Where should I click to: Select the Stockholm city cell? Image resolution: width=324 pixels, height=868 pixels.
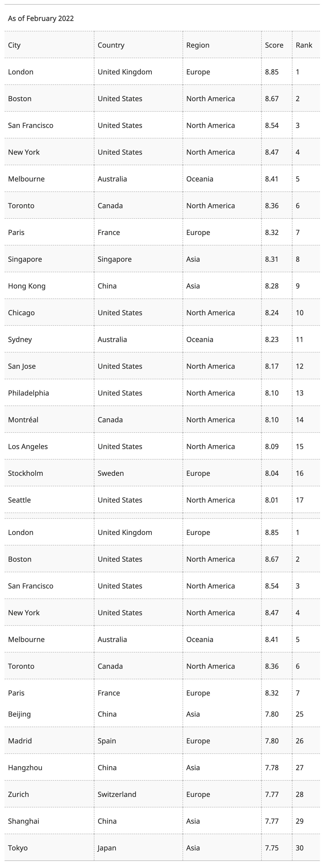[x=26, y=473]
